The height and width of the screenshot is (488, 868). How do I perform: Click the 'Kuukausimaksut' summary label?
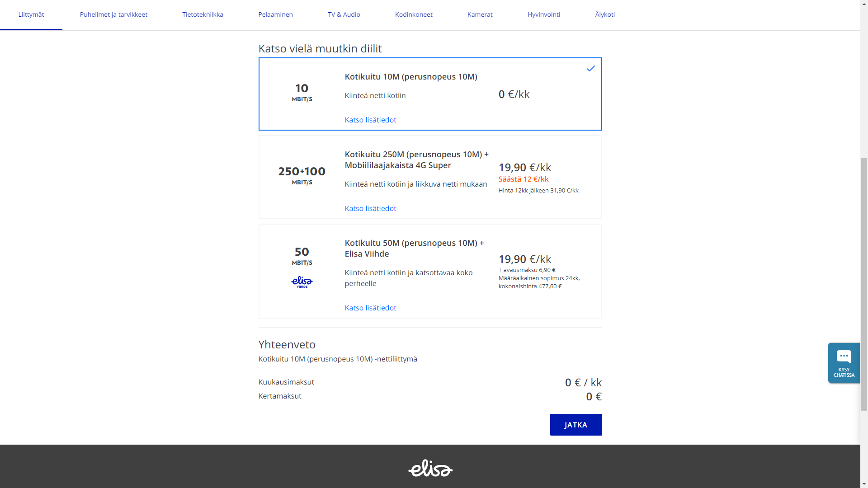click(286, 382)
